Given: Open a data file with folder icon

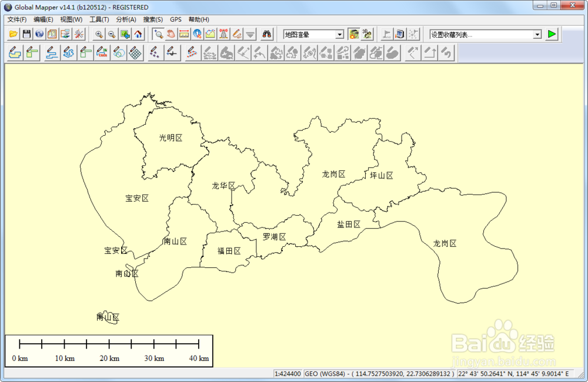Looking at the screenshot, I should (x=14, y=34).
